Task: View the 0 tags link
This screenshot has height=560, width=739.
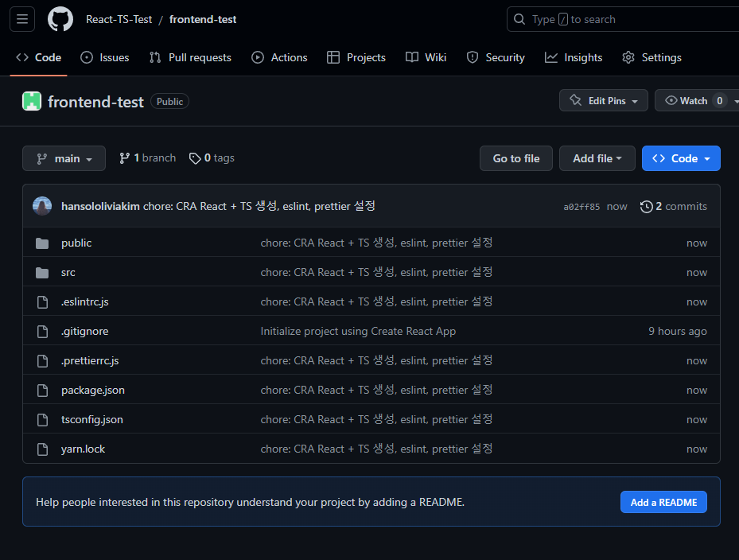Action: 212,158
